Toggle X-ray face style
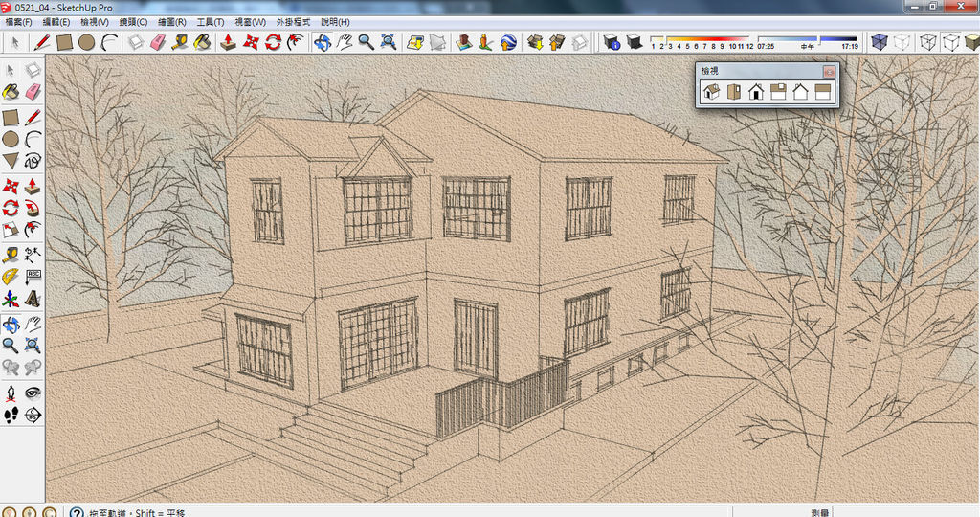Screen dimensions: 980x517 [880, 42]
